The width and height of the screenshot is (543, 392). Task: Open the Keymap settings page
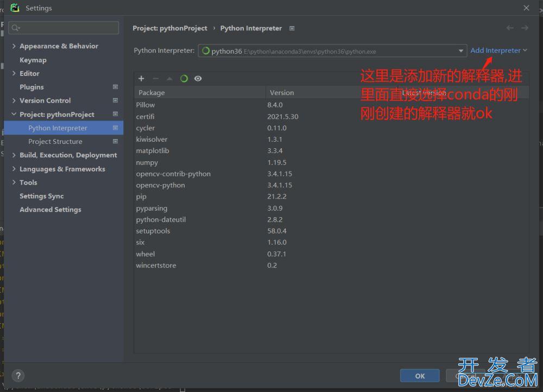[x=33, y=60]
